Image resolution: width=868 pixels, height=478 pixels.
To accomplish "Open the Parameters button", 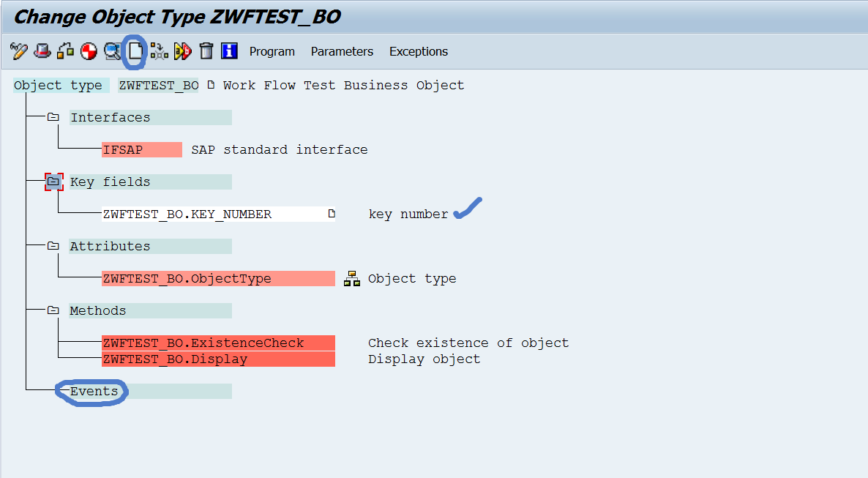I will tap(342, 51).
